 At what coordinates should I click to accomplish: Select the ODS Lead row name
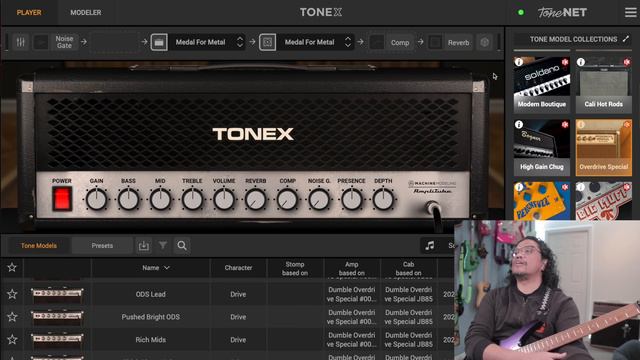[151, 294]
